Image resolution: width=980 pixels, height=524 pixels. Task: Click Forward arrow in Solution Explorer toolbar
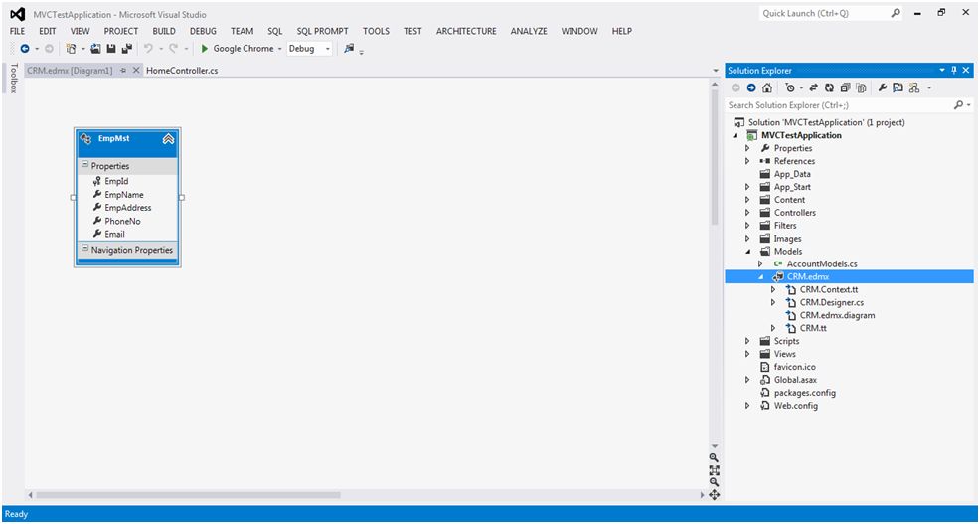point(751,88)
